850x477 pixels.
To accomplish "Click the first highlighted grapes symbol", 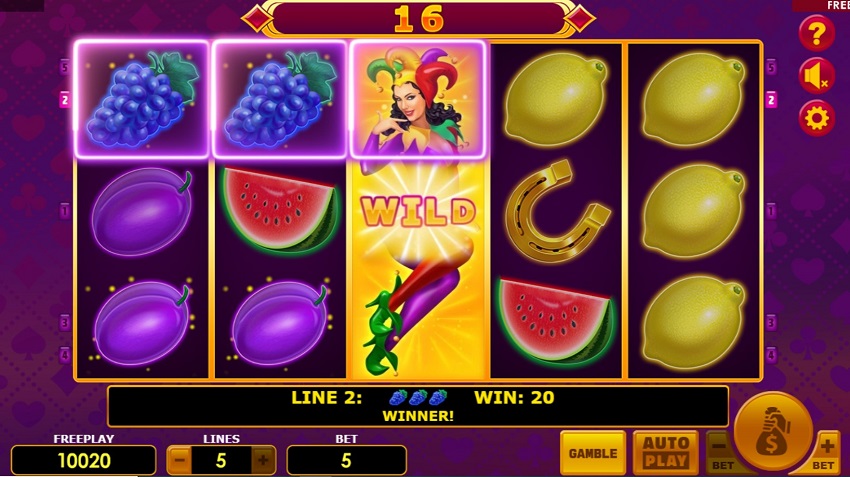I will point(141,100).
